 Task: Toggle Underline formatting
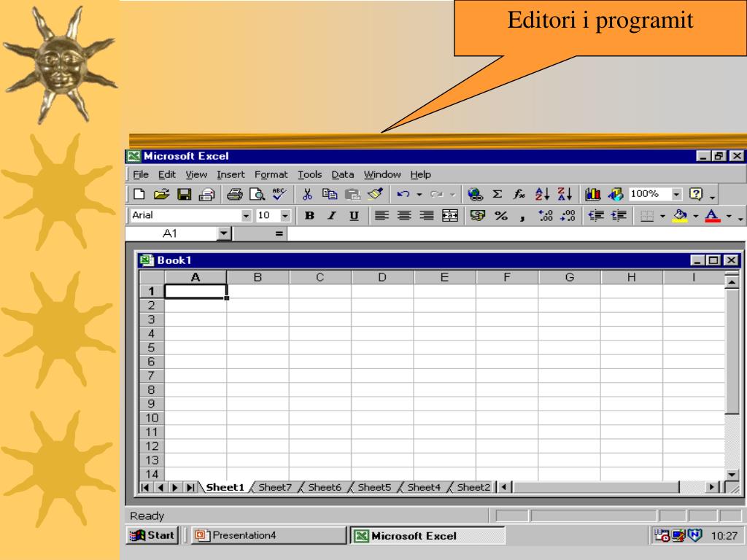354,216
